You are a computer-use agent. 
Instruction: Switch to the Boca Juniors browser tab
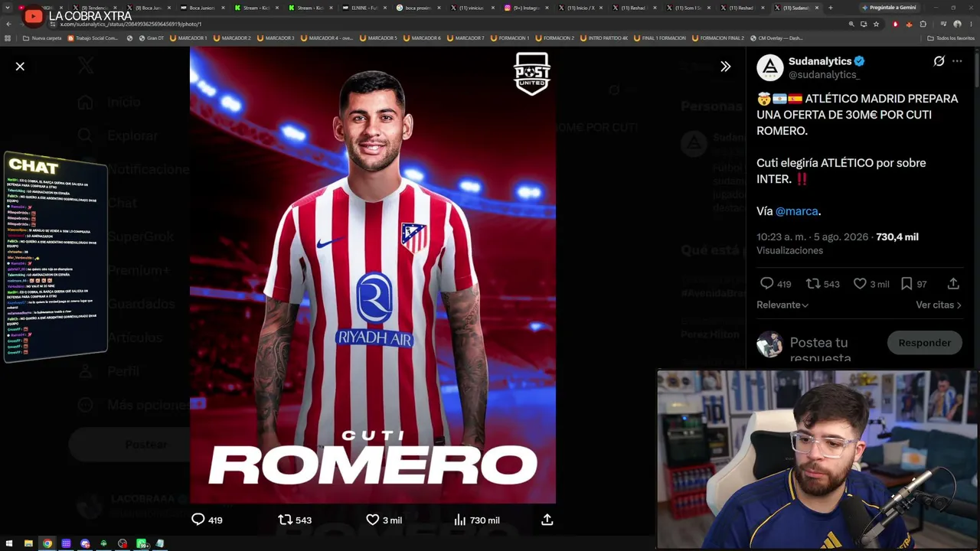click(x=203, y=8)
